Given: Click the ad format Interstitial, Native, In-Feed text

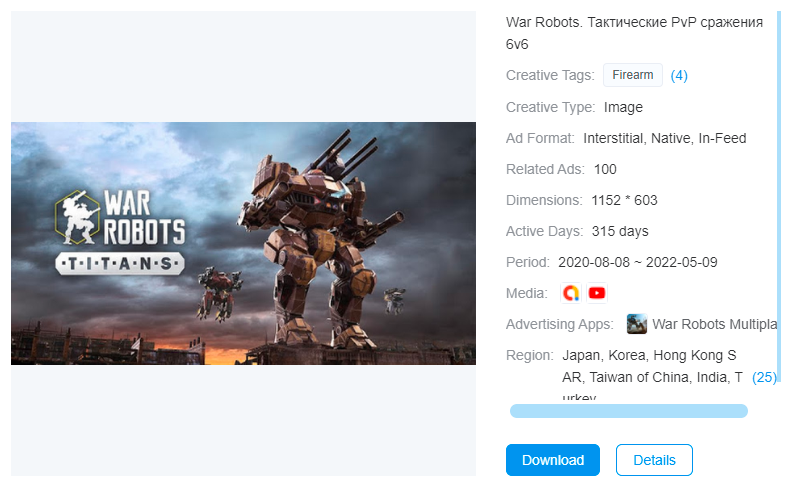Looking at the screenshot, I should [664, 138].
